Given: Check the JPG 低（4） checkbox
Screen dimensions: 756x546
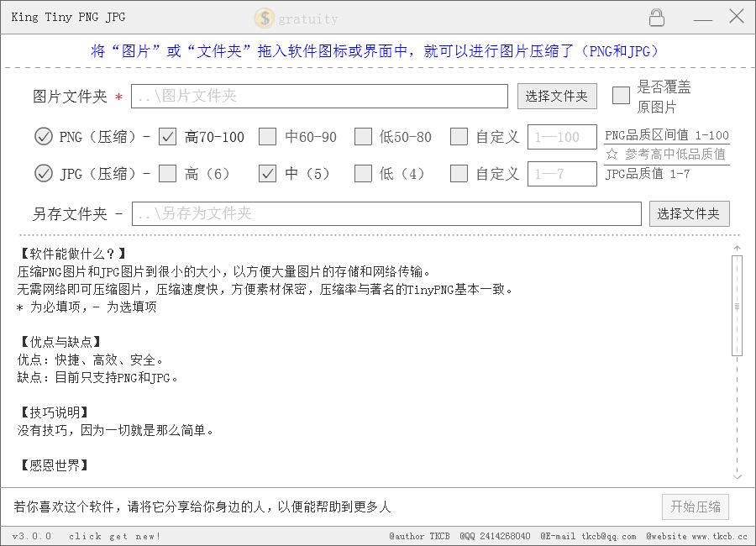Looking at the screenshot, I should [x=363, y=173].
